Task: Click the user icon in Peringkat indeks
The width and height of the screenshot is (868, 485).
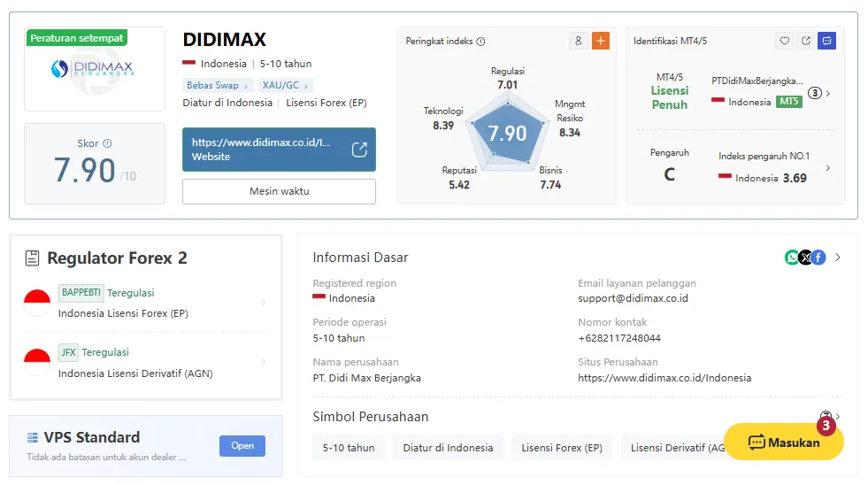Action: click(x=578, y=41)
